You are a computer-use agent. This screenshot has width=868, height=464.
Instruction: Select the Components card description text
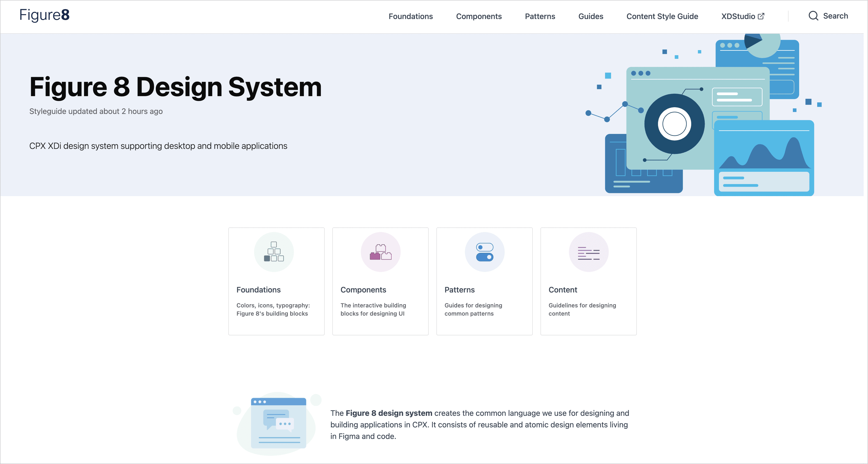pos(373,309)
